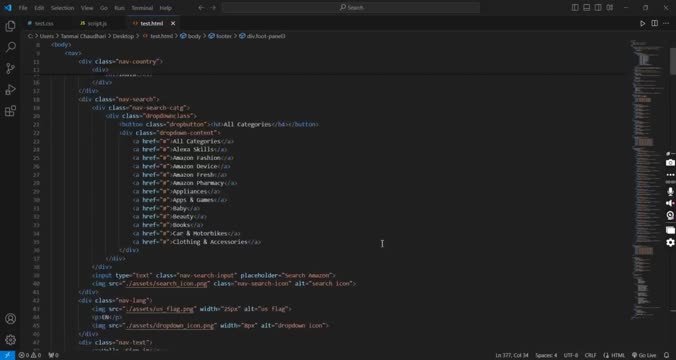Open the Accounts menu icon
Image resolution: width=676 pixels, height=360 pixels.
click(x=10, y=319)
